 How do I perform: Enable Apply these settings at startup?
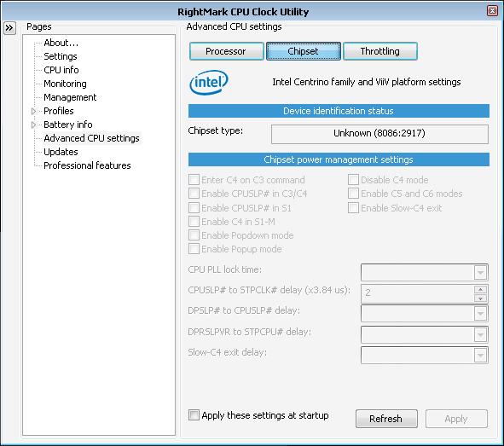pyautogui.click(x=194, y=415)
